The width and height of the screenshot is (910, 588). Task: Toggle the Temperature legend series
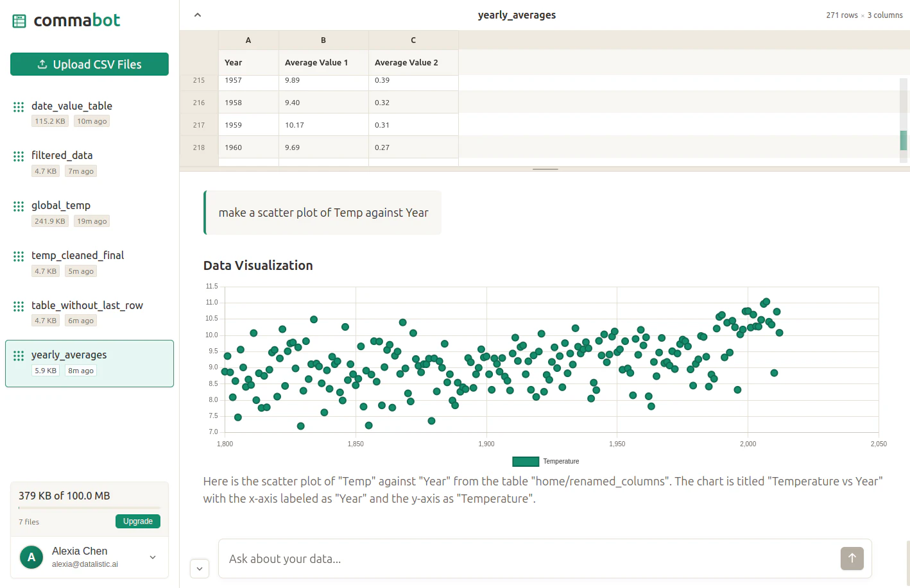(x=545, y=462)
